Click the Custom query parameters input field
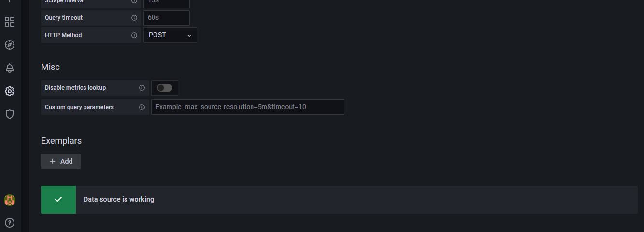644x232 pixels. click(248, 107)
